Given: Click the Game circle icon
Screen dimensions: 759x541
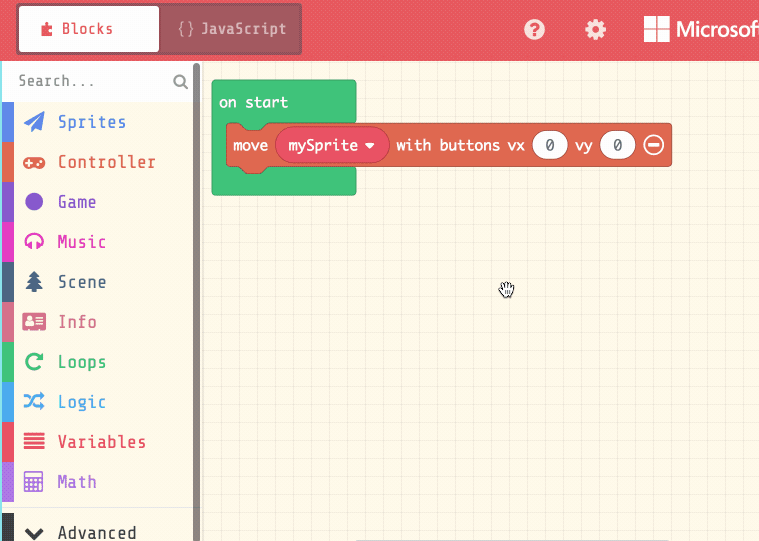Looking at the screenshot, I should point(34,202).
